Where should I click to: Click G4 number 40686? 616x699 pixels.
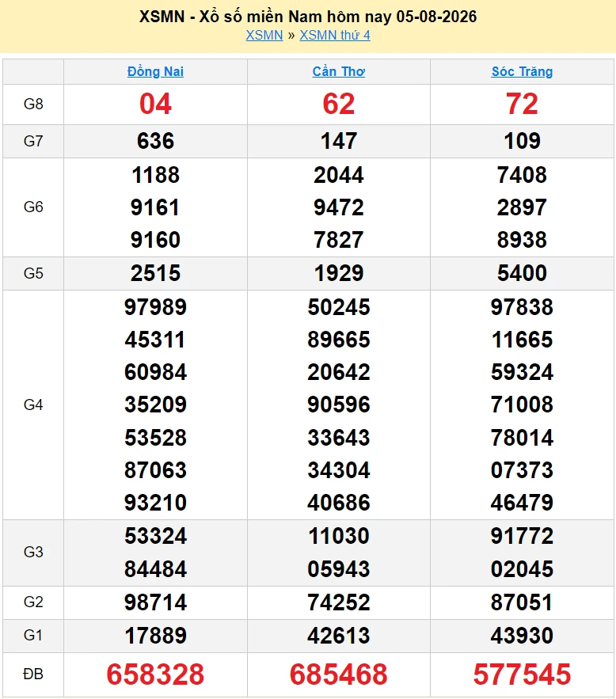[x=339, y=503]
